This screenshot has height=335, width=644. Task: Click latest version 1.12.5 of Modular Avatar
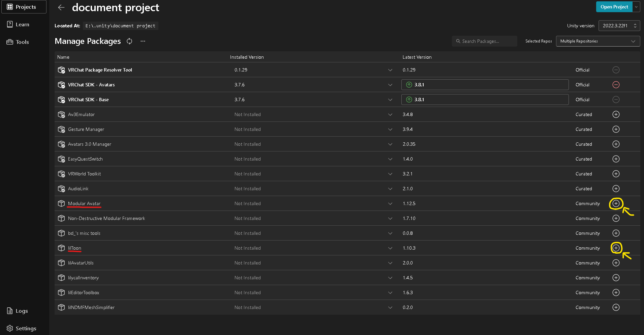[x=409, y=203]
